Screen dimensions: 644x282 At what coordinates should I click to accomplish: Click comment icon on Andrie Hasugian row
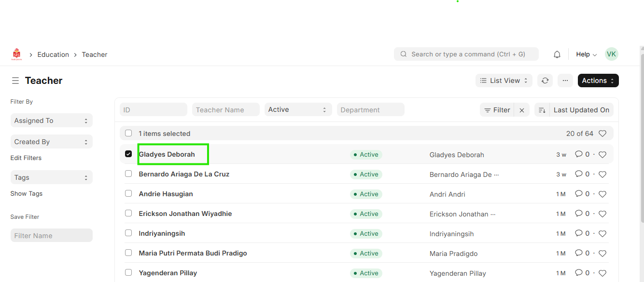pyautogui.click(x=578, y=194)
